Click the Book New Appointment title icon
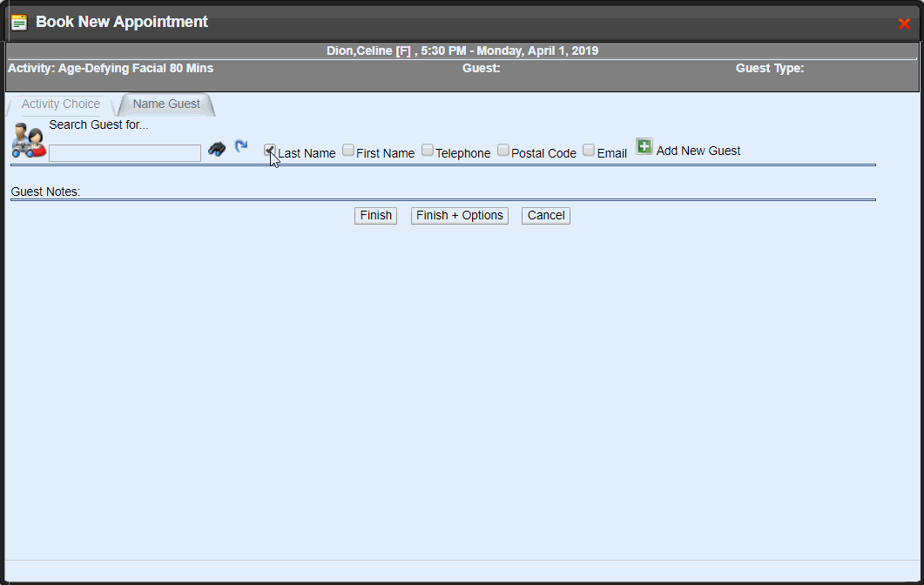 click(19, 23)
